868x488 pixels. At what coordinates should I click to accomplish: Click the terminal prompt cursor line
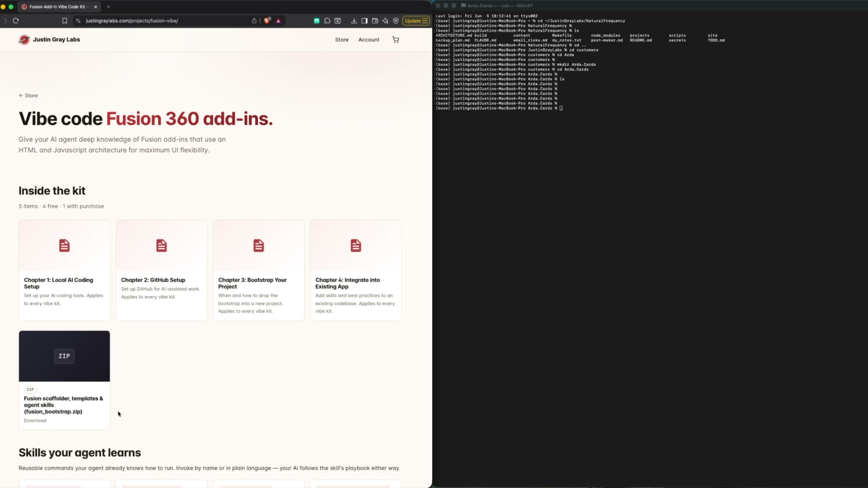coord(499,108)
